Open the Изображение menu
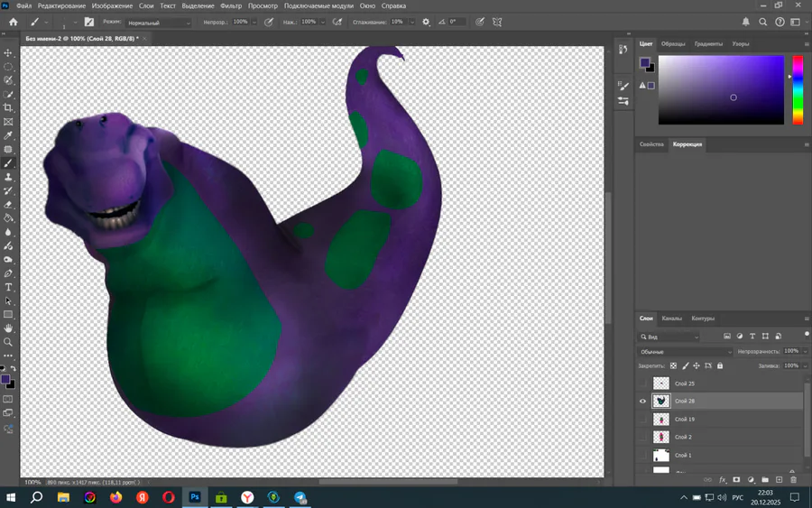Image resolution: width=812 pixels, height=508 pixels. [113, 5]
